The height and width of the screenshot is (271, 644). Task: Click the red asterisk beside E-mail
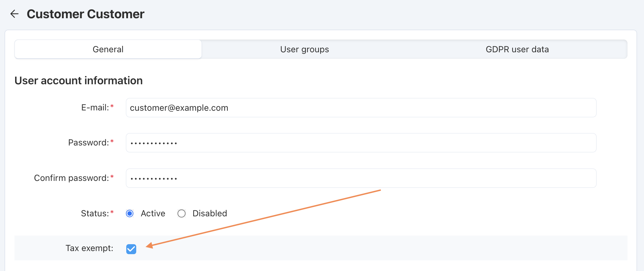tap(112, 107)
